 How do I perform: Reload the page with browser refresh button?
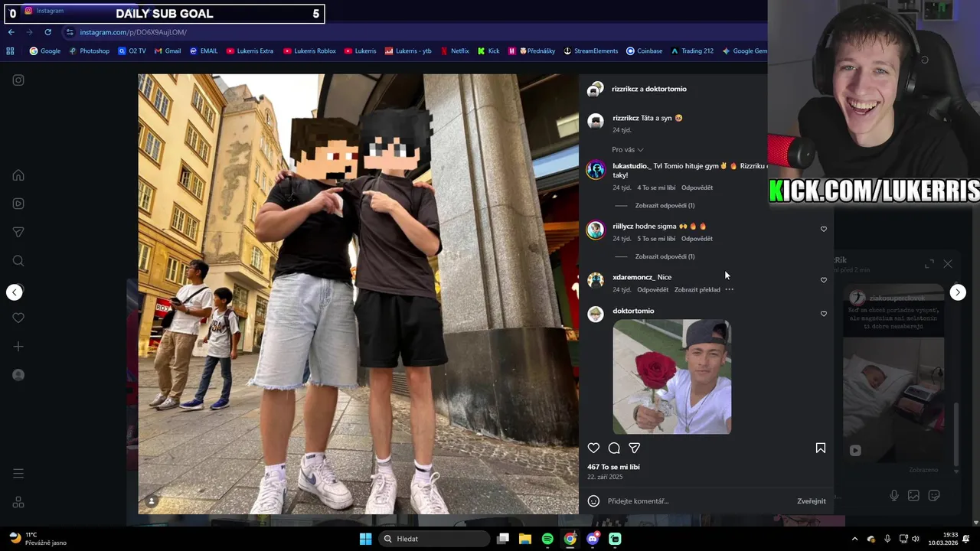(x=47, y=32)
